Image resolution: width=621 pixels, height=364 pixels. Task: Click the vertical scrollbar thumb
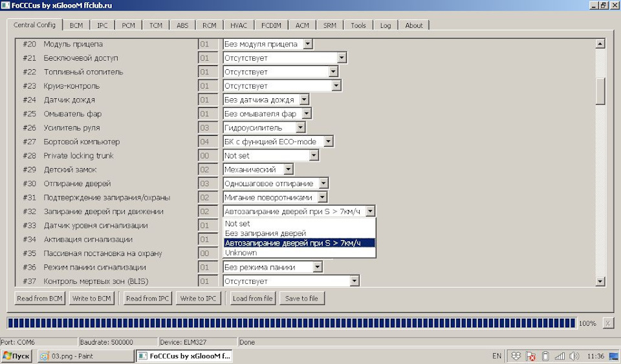click(x=600, y=91)
